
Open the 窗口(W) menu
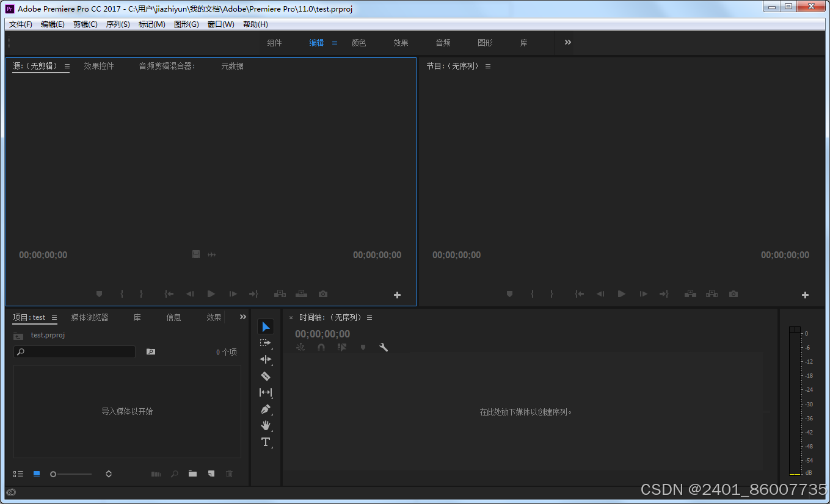221,24
